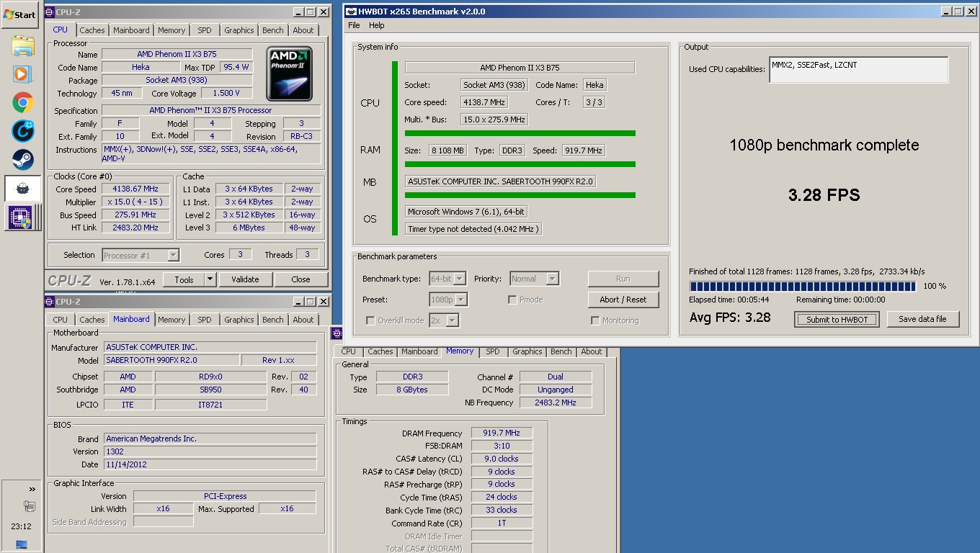980x553 pixels.
Task: Click the title icon of the CPU-Z Memory window
Action: point(337,333)
